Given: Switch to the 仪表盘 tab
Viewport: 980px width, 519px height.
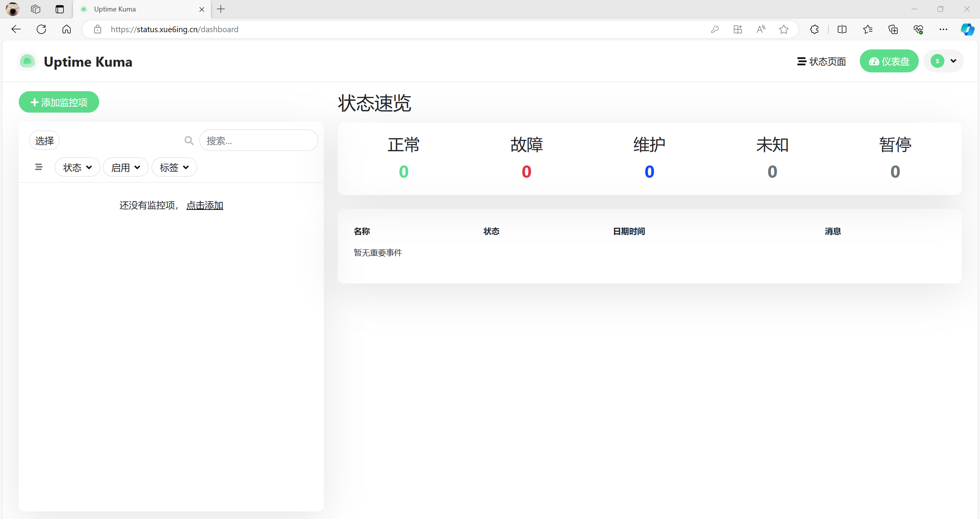Looking at the screenshot, I should [889, 61].
